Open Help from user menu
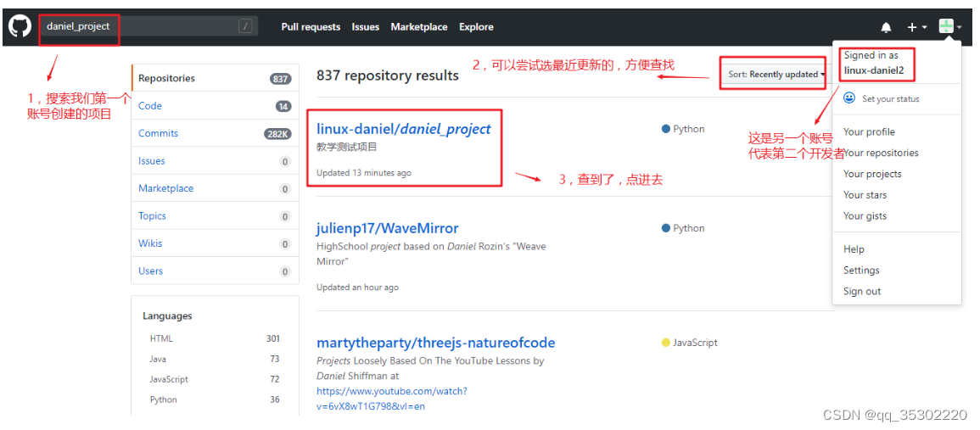 click(854, 249)
